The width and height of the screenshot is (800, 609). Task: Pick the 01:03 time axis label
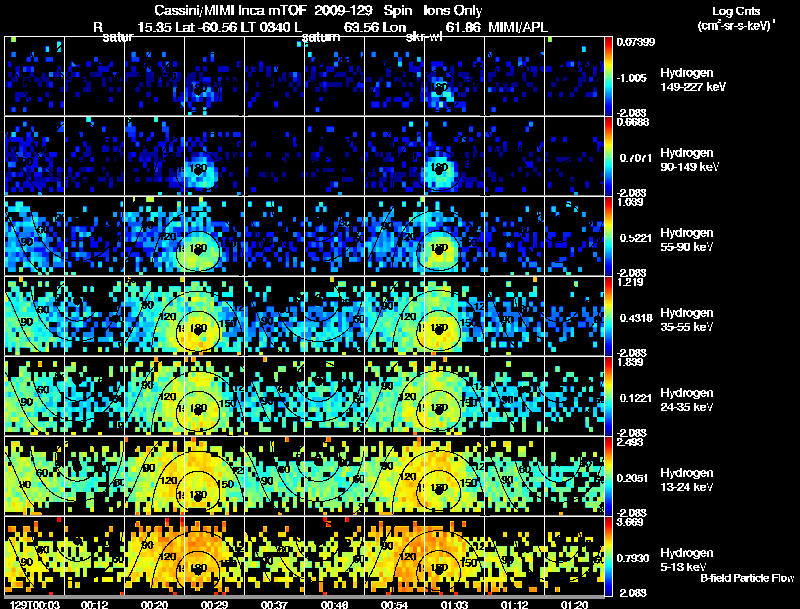(455, 605)
